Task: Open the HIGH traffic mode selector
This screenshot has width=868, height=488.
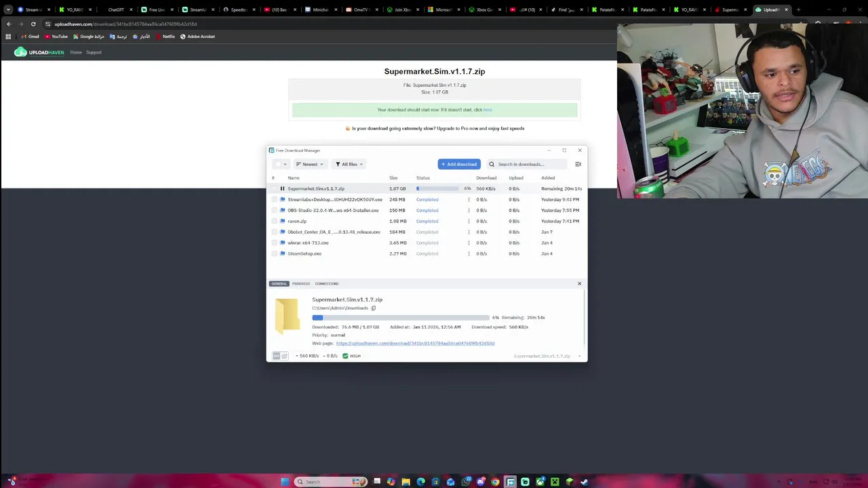Action: [x=351, y=356]
